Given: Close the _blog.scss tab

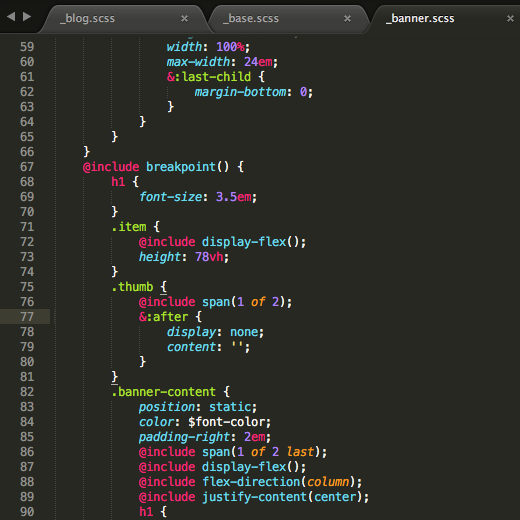Looking at the screenshot, I should pos(184,18).
